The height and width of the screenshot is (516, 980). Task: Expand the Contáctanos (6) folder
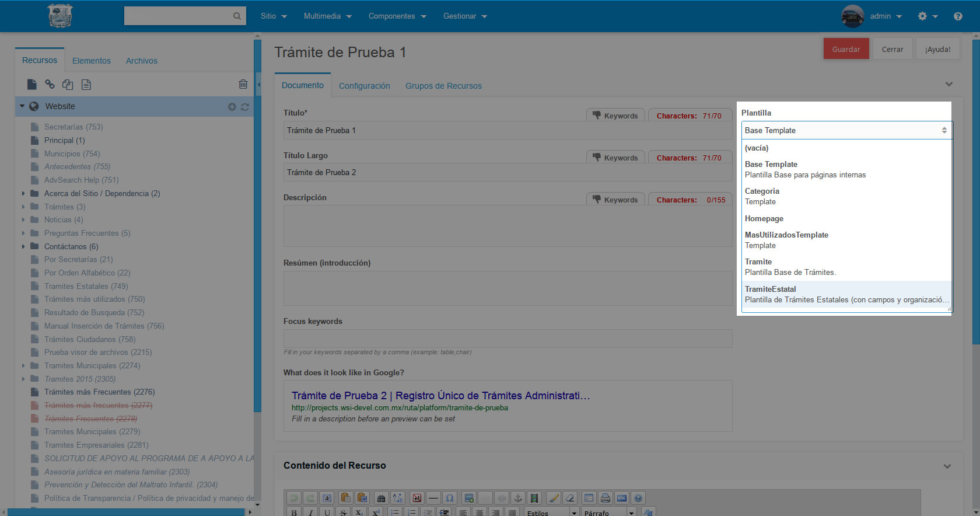point(23,246)
